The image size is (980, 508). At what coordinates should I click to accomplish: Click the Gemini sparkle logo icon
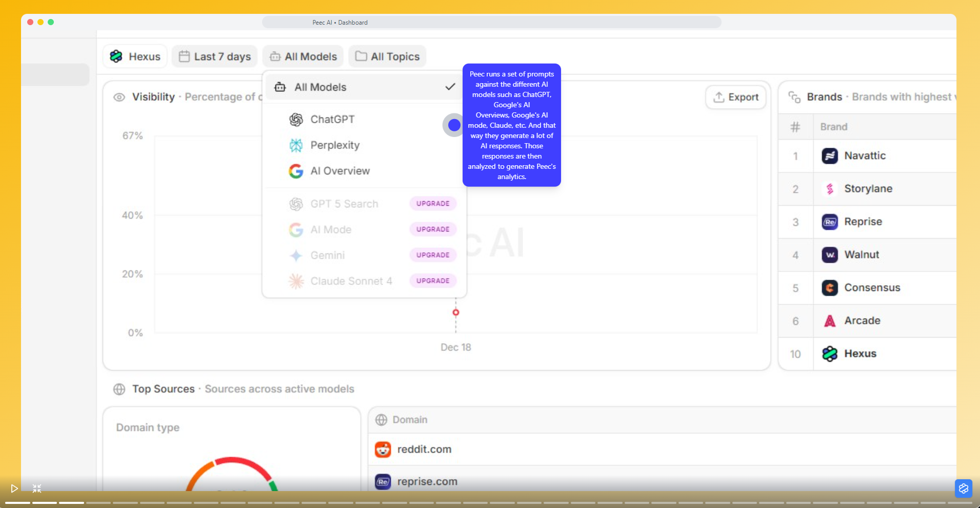pos(296,255)
